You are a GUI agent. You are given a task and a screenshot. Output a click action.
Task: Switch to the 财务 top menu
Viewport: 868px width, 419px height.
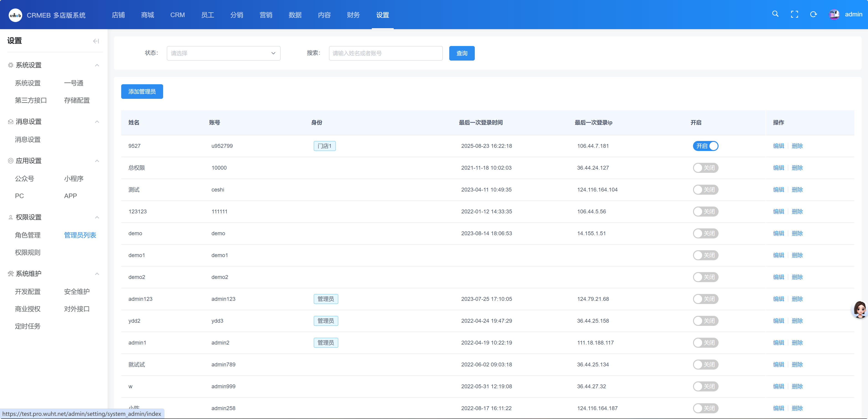click(x=353, y=15)
